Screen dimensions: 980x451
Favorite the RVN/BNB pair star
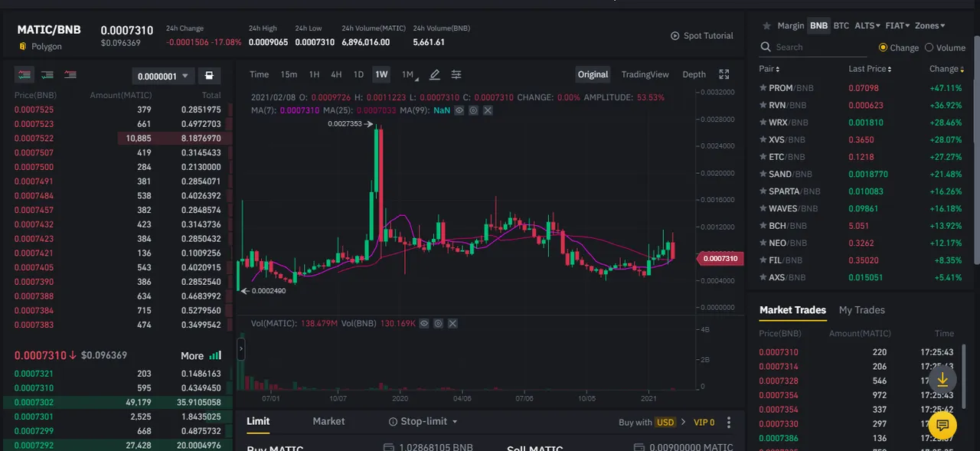coord(763,105)
